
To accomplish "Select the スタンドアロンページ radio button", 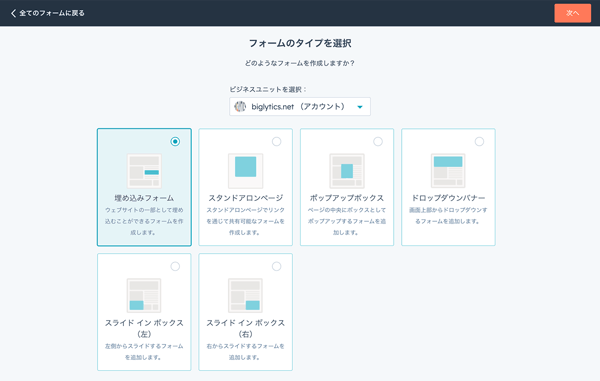I will pyautogui.click(x=277, y=142).
